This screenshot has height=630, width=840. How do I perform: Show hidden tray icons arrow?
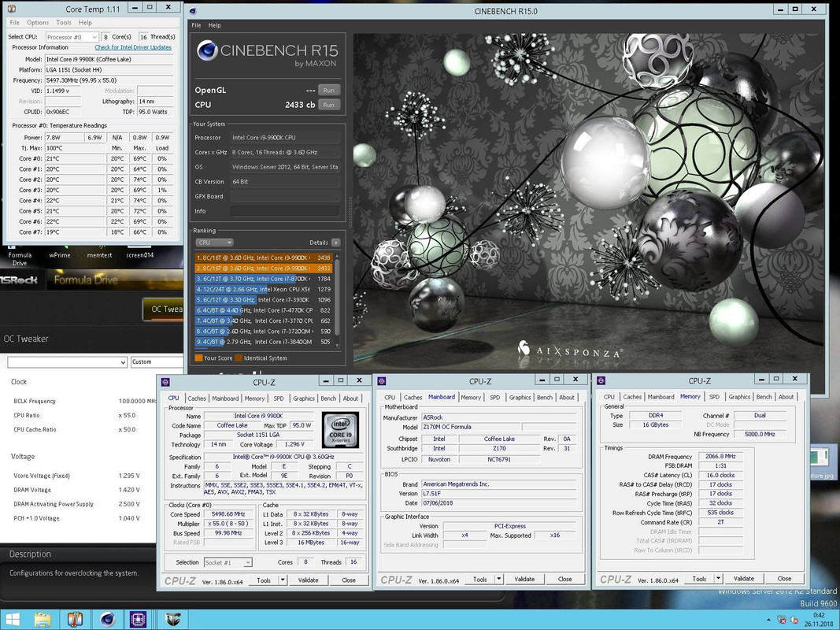(x=768, y=621)
